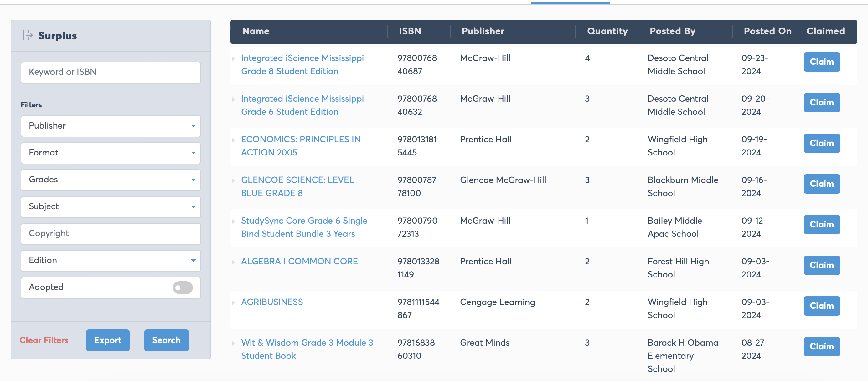Claim the StudySync Core Grade 6 bundle
Viewport: 868px width, 381px height.
(x=822, y=225)
